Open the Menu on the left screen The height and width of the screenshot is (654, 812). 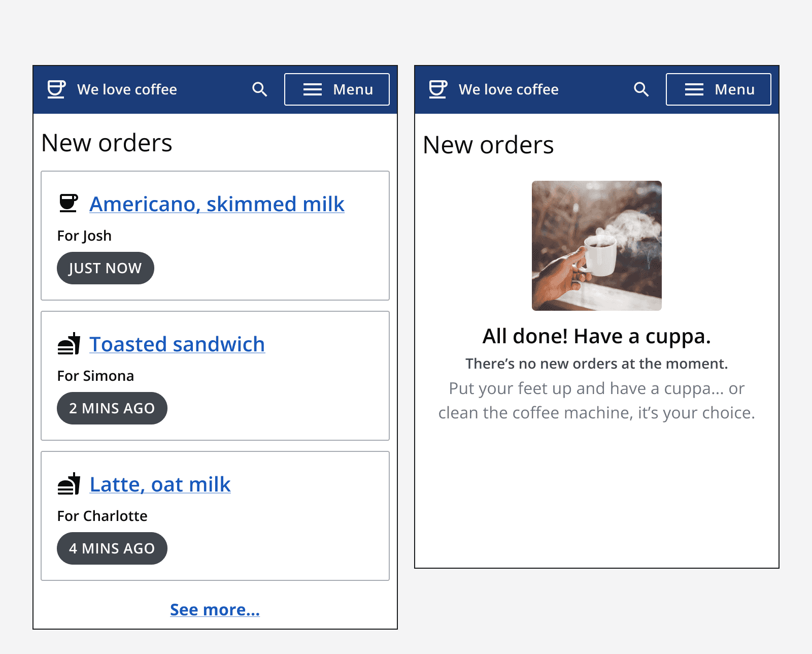(337, 89)
